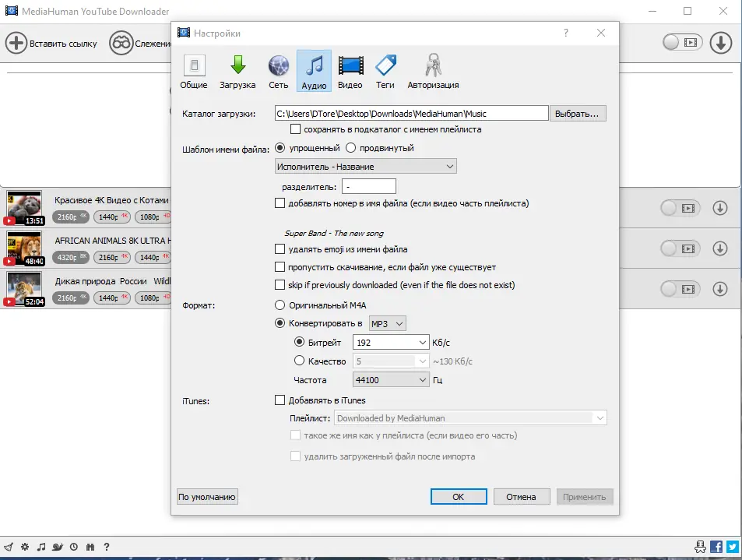
Task: Open the bitrate 192 dropdown
Action: (x=391, y=342)
